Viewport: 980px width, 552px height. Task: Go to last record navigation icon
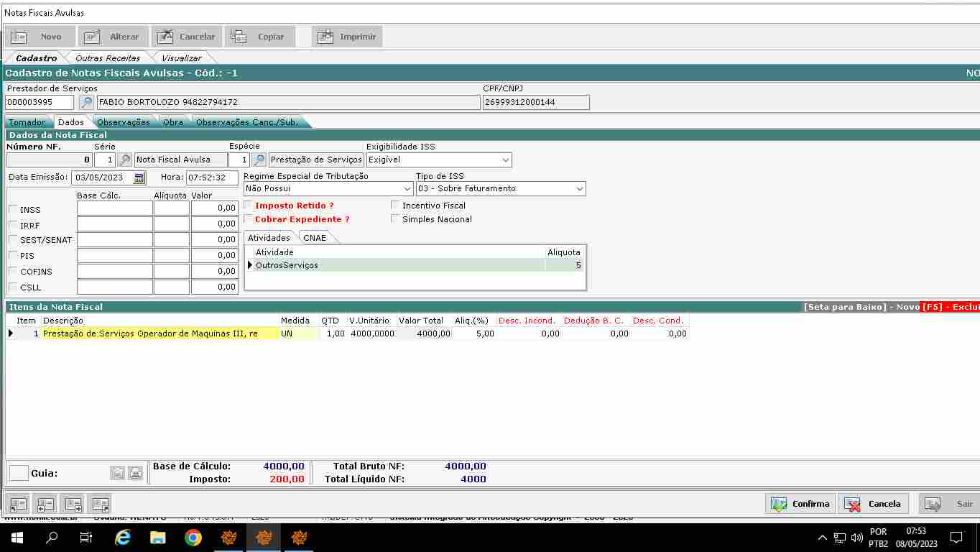(x=100, y=504)
